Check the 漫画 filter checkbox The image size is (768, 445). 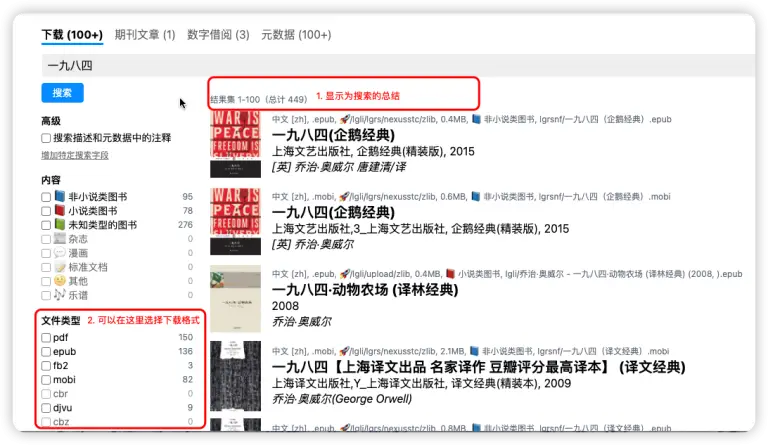[x=46, y=253]
